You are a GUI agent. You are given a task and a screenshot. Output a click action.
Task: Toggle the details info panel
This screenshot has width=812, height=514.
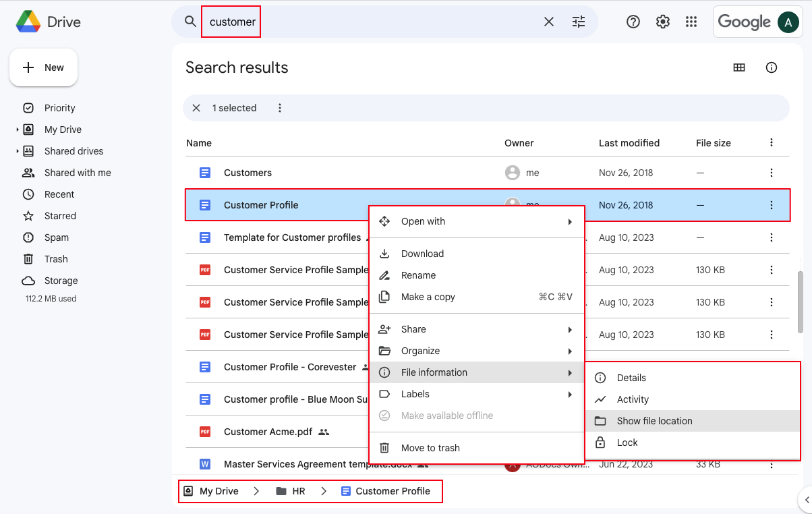(772, 67)
